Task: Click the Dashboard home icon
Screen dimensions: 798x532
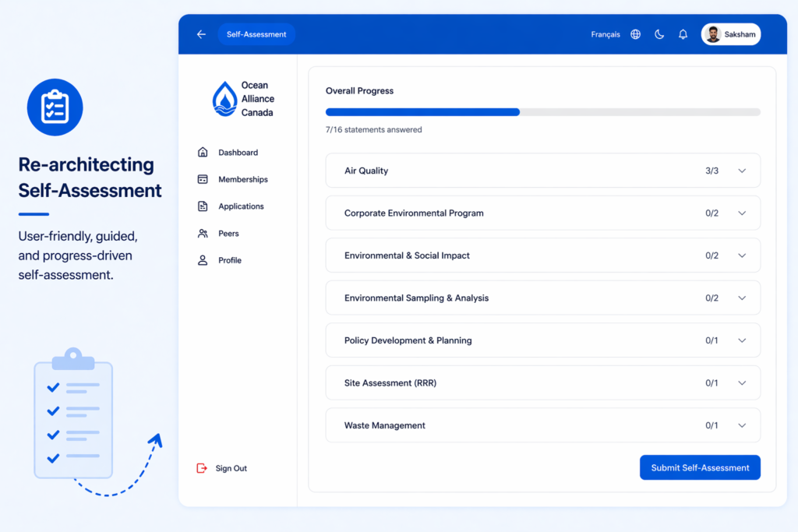Action: [203, 153]
